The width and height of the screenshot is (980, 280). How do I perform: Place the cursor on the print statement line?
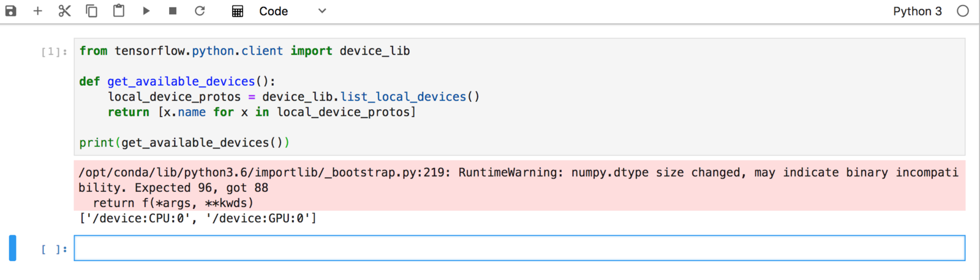coord(184,143)
